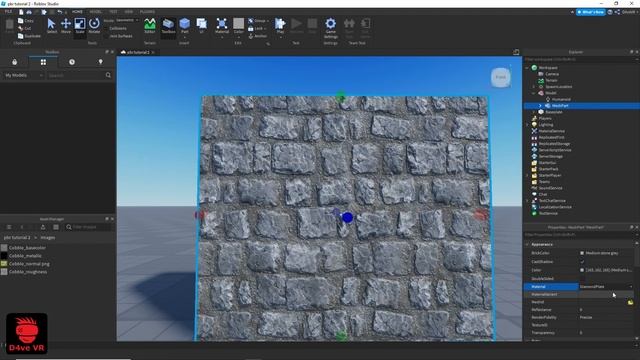Switch to the HOME ribbon tab
The height and width of the screenshot is (360, 640).
(x=77, y=12)
